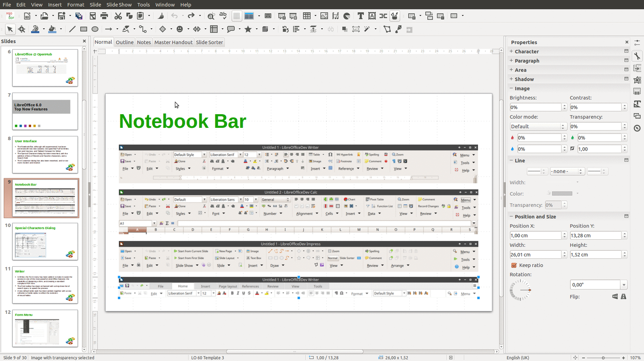Click the Cut scissors icon
Viewport: 644px width, 361px height.
(118, 16)
